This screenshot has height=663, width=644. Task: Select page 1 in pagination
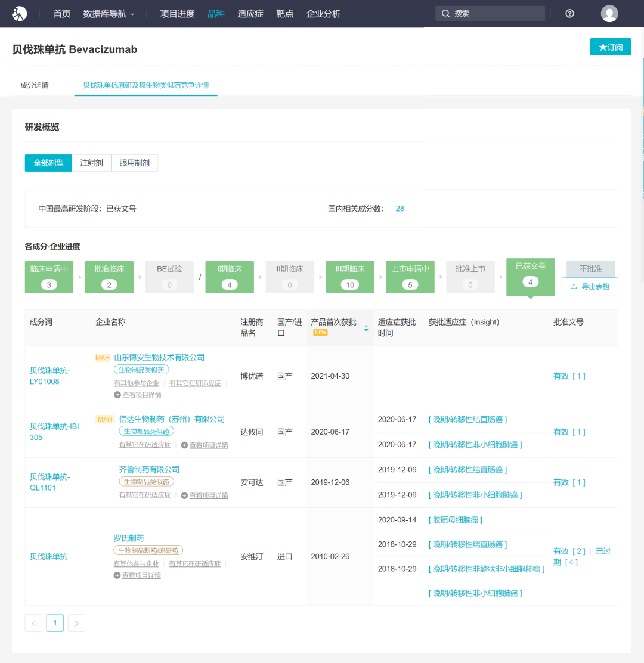tap(55, 623)
